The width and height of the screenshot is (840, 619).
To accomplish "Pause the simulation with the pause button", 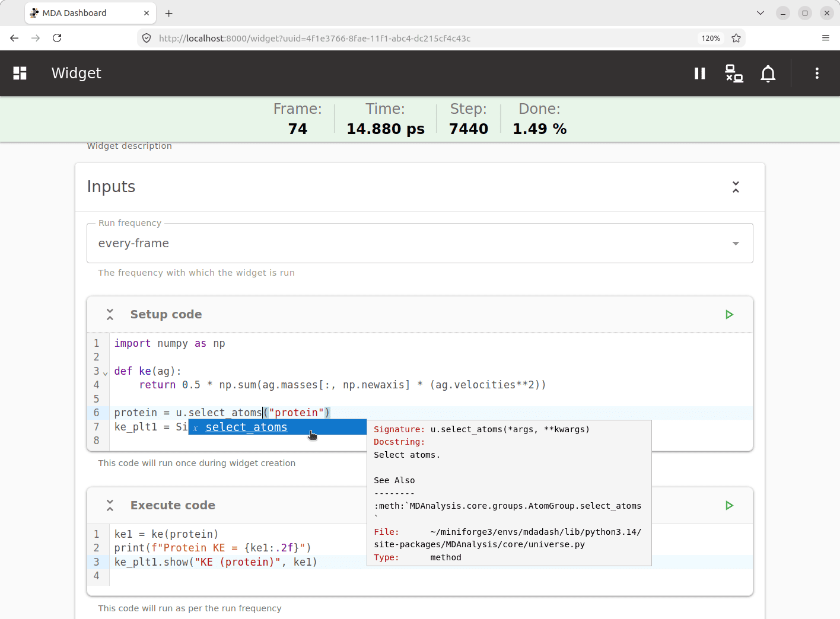I will [x=700, y=73].
